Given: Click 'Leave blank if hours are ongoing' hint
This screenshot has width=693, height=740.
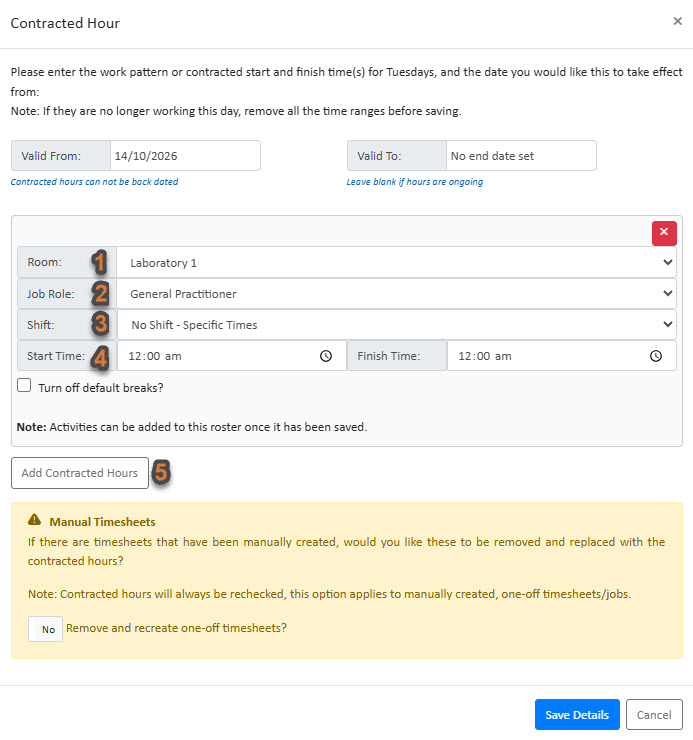Looking at the screenshot, I should (414, 182).
